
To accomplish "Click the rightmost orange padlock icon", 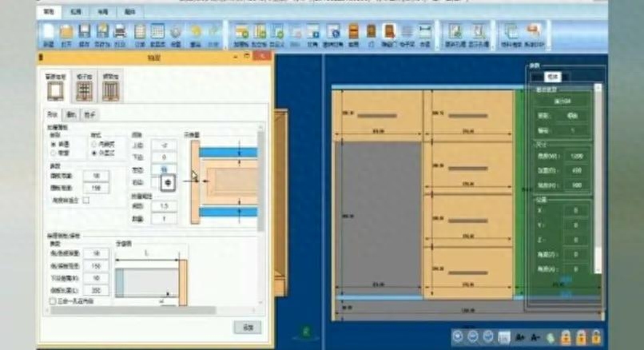I will [x=598, y=337].
